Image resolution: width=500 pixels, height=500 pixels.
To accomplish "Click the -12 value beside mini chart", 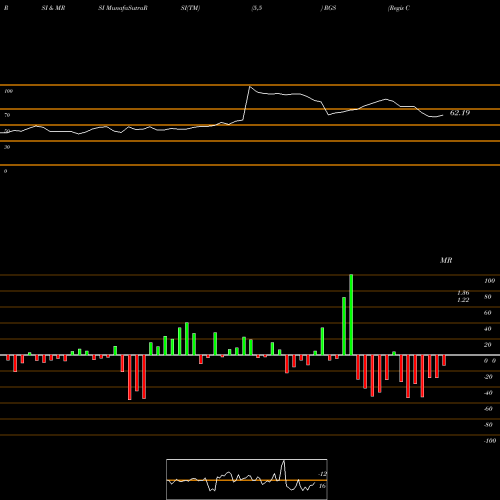I will [x=322, y=474].
